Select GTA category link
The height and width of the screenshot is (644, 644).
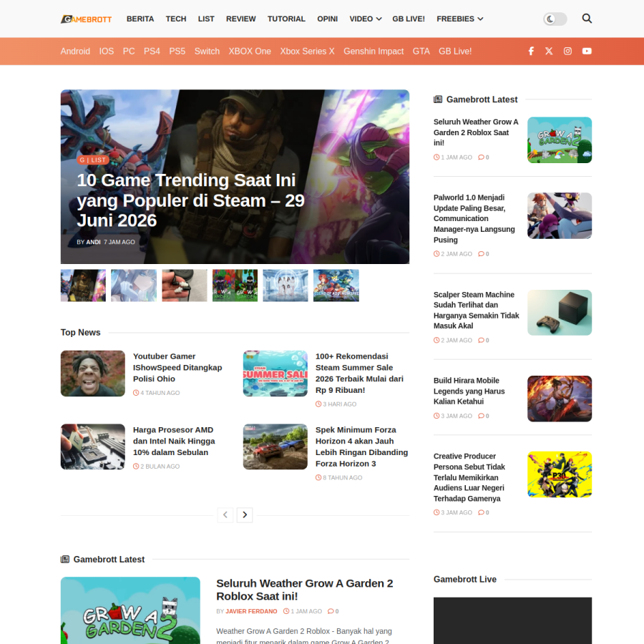[421, 52]
